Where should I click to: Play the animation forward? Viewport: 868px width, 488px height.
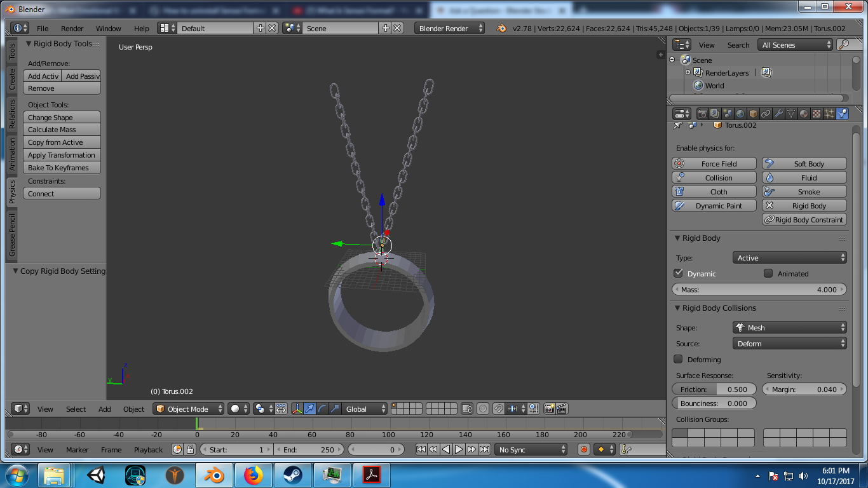pos(459,449)
